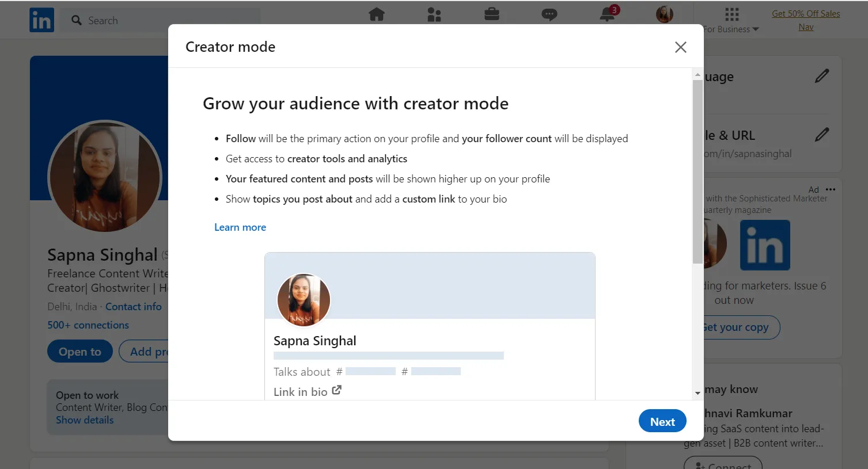The height and width of the screenshot is (469, 868).
Task: Click the Connect button for Ramkumar
Action: pyautogui.click(x=723, y=464)
